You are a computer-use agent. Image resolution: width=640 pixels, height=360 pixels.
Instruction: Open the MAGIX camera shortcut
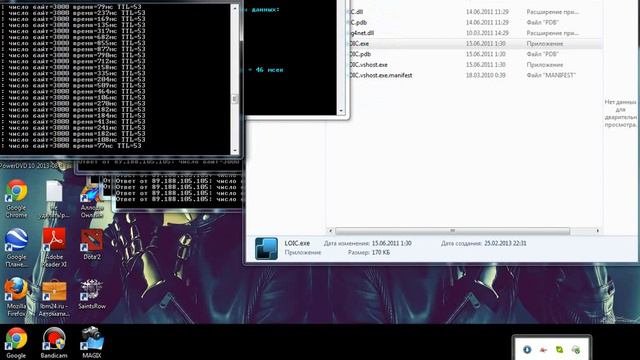(x=91, y=343)
